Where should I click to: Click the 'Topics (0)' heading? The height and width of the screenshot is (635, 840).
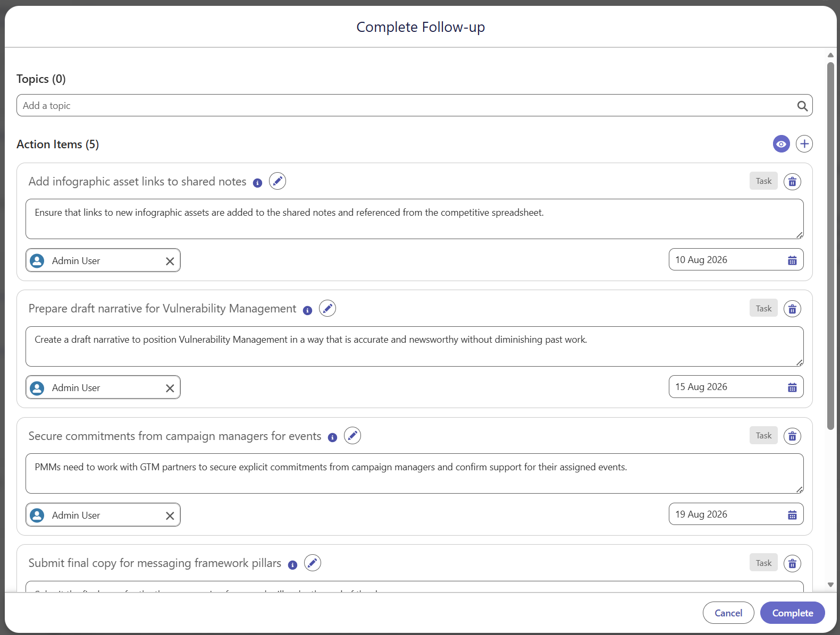coord(41,79)
